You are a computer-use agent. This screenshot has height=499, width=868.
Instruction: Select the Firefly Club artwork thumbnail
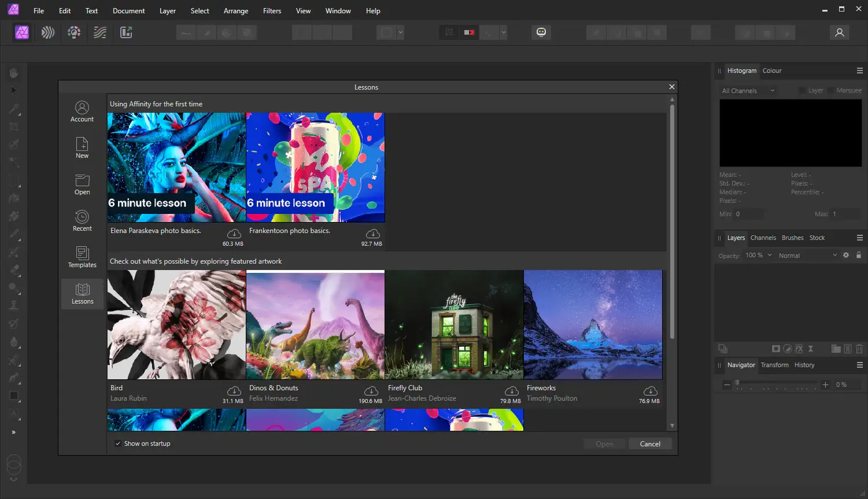(454, 325)
